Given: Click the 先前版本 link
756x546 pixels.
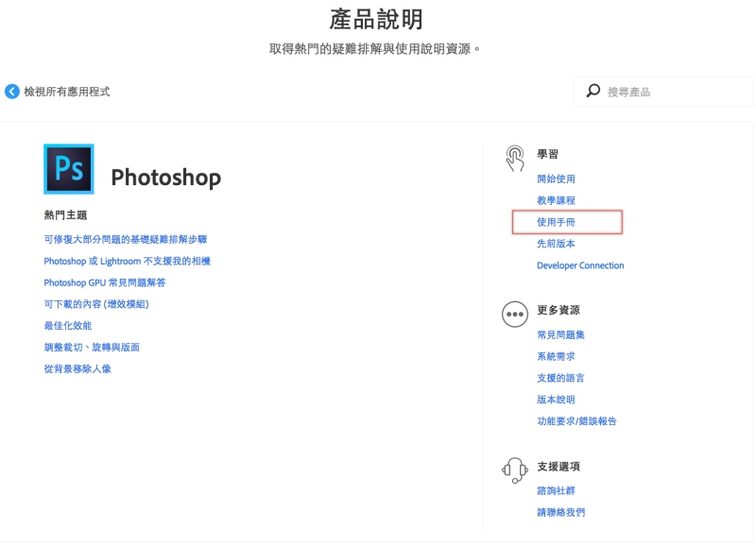Looking at the screenshot, I should [x=556, y=244].
